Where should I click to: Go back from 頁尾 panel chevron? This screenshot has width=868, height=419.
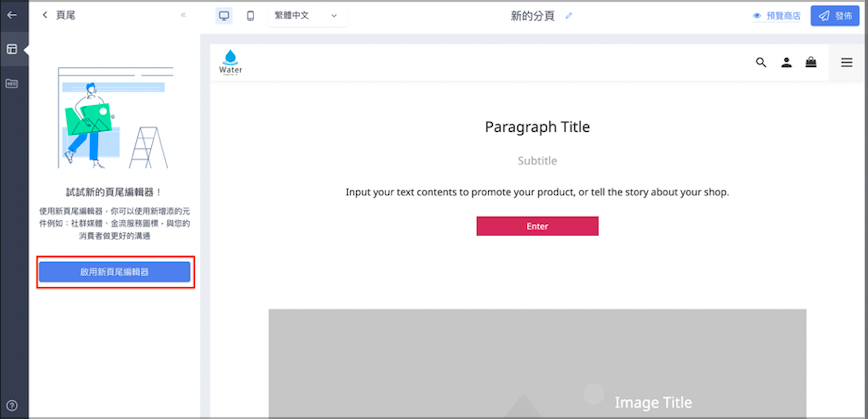[45, 15]
